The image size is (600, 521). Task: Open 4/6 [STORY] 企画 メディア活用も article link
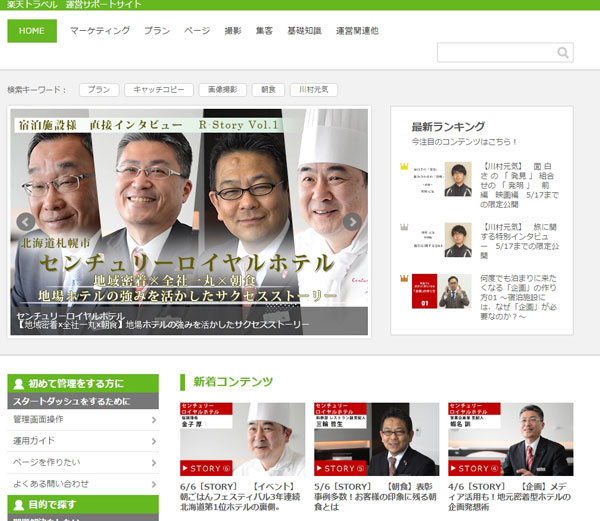click(x=509, y=497)
